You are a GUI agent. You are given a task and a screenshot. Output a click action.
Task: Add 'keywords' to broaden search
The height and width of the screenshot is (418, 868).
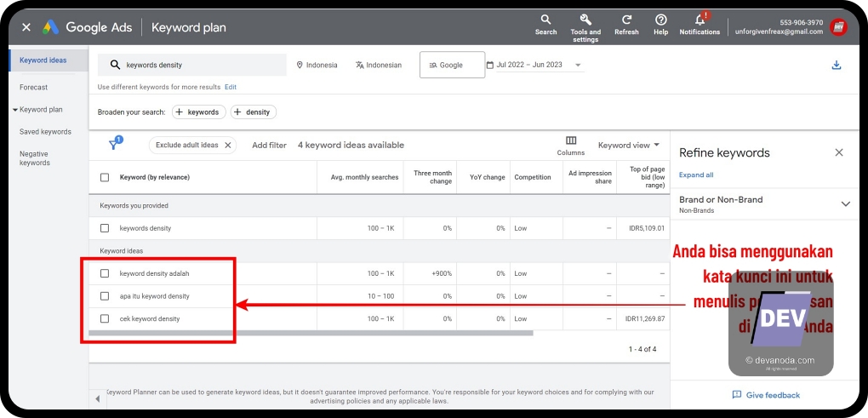click(199, 112)
